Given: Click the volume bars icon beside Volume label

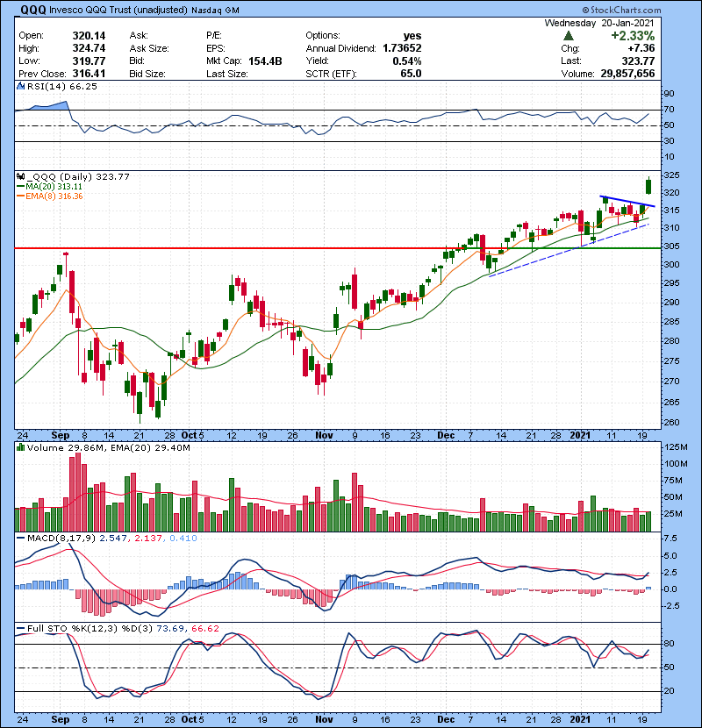Looking at the screenshot, I should 20,447.
